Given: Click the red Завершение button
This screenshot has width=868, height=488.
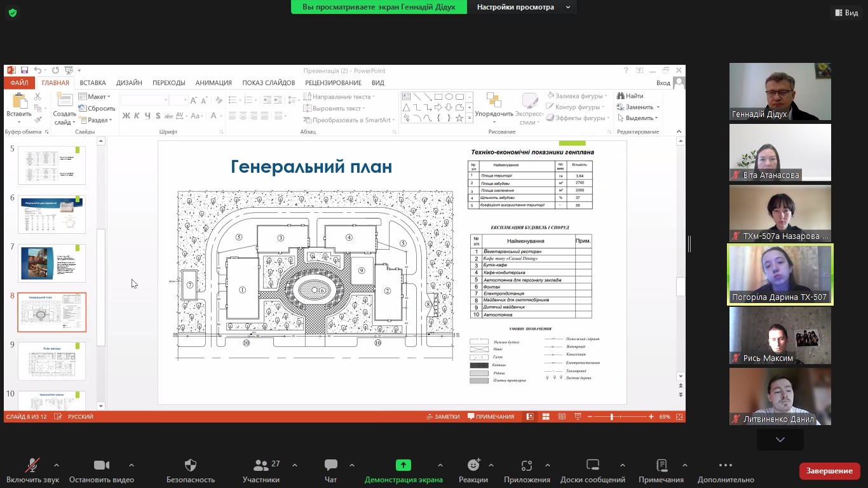Looking at the screenshot, I should point(829,471).
